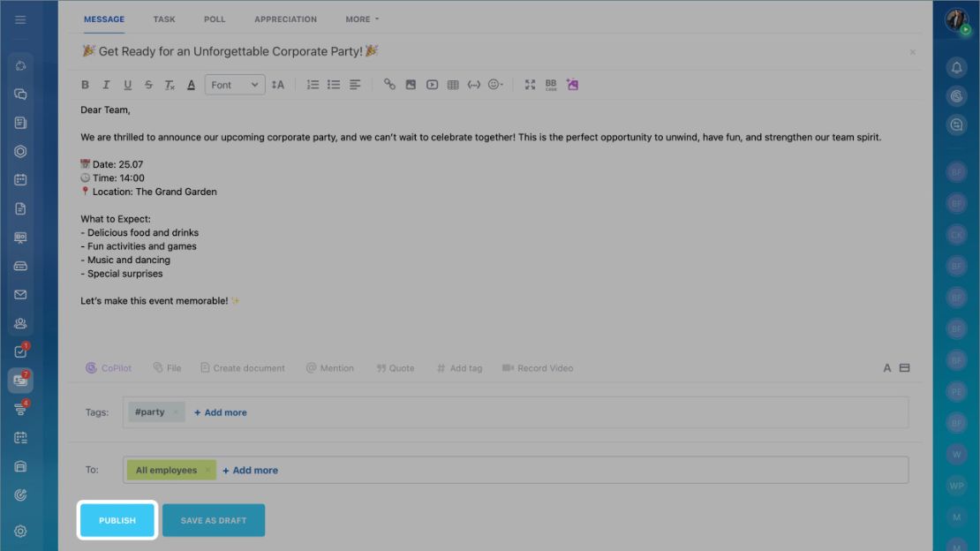Start Record Video

click(539, 368)
